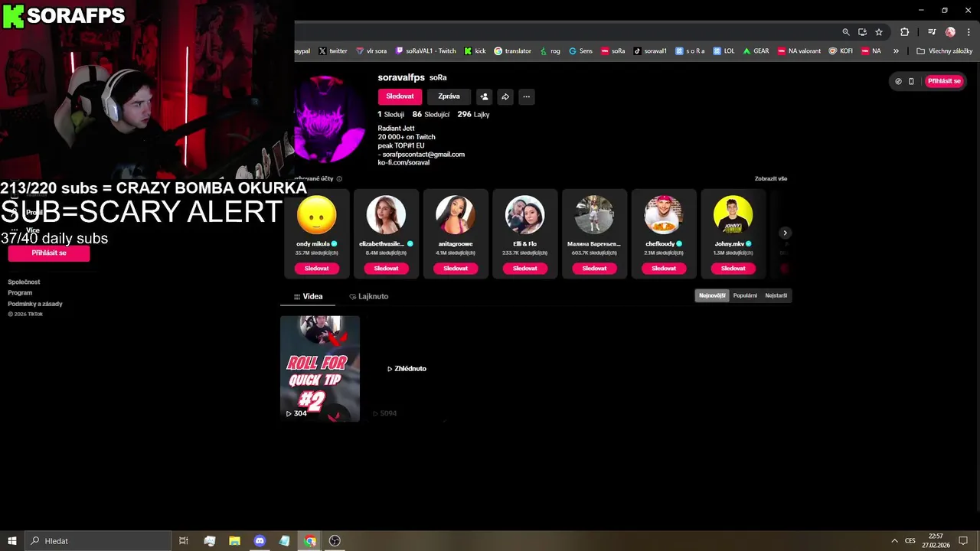Open the soravalt TikTok bookmark
980x551 pixels.
650,51
